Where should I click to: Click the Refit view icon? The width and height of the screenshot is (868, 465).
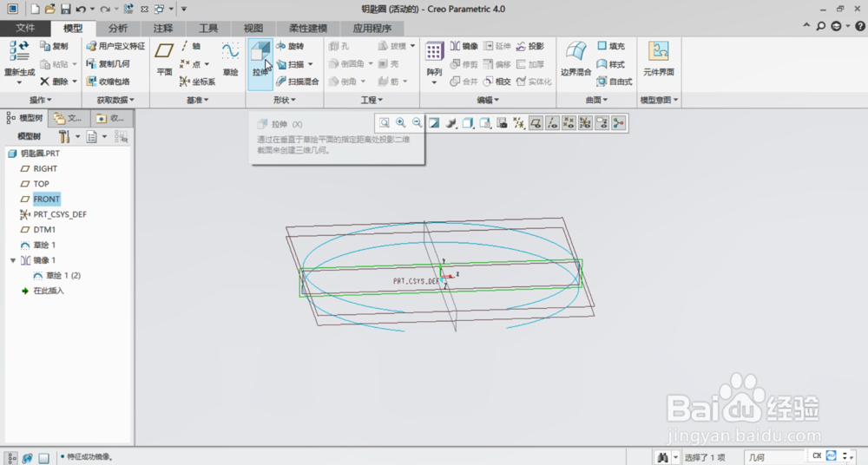pyautogui.click(x=385, y=123)
